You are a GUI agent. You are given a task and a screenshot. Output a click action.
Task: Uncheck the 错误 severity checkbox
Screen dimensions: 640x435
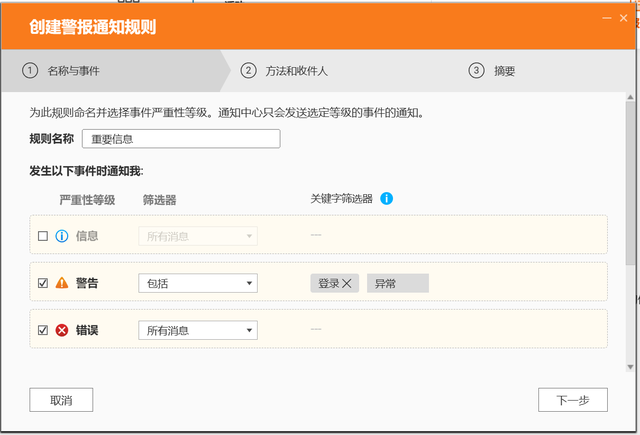tap(43, 330)
